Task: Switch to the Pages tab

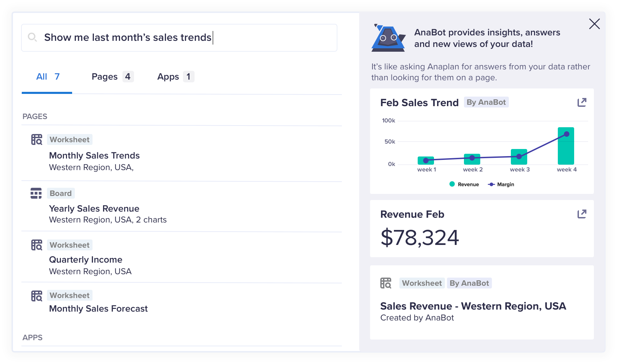Action: point(113,77)
